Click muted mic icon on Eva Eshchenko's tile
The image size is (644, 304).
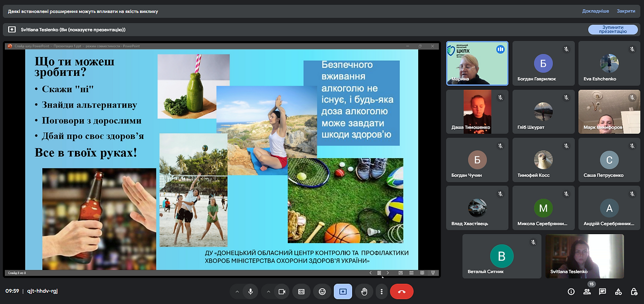(x=632, y=49)
